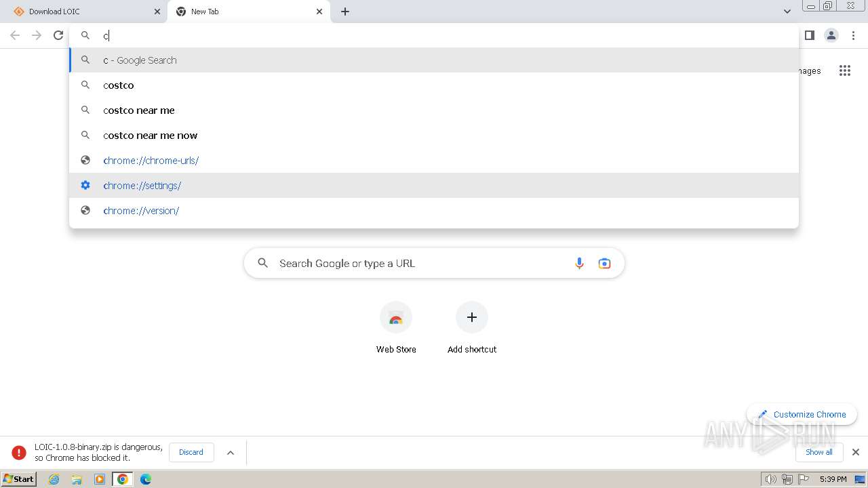Toggle the side panel icon
Screen dimensions: 868x488
click(x=809, y=35)
